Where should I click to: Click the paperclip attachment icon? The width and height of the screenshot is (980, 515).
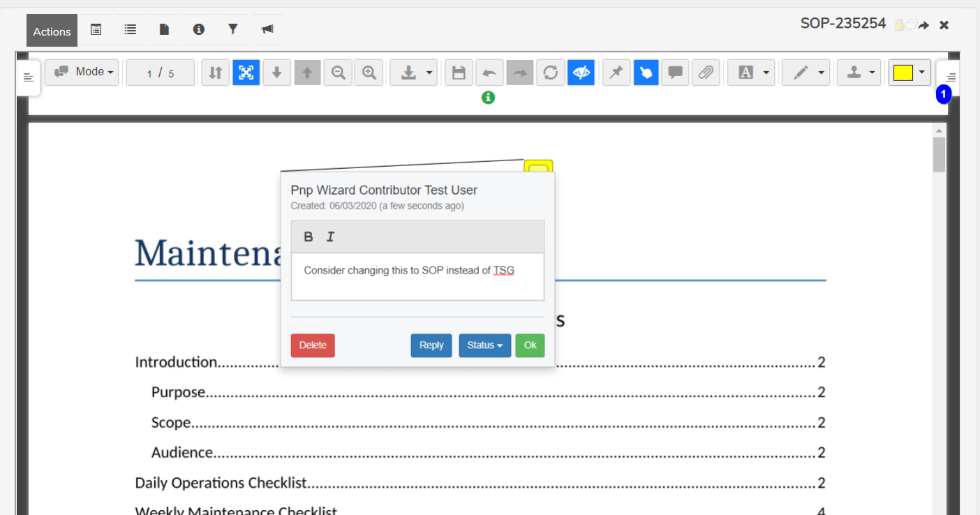706,73
